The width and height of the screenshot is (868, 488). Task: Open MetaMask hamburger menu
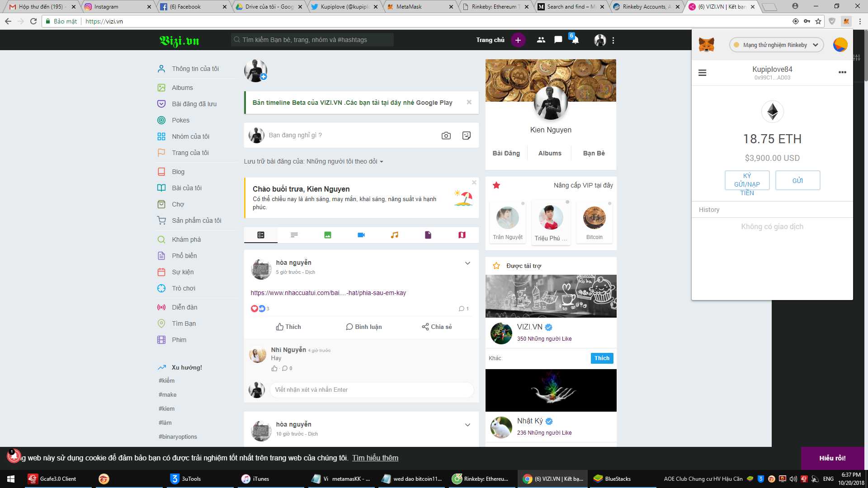click(702, 73)
